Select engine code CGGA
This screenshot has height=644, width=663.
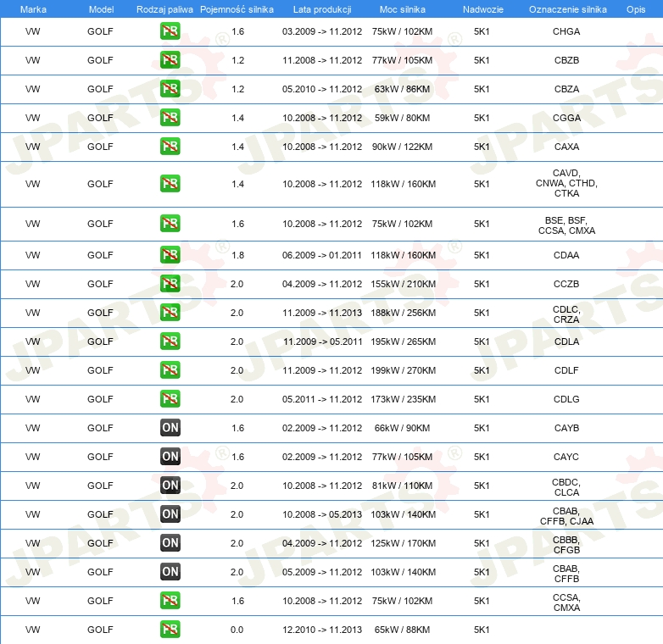(x=566, y=118)
